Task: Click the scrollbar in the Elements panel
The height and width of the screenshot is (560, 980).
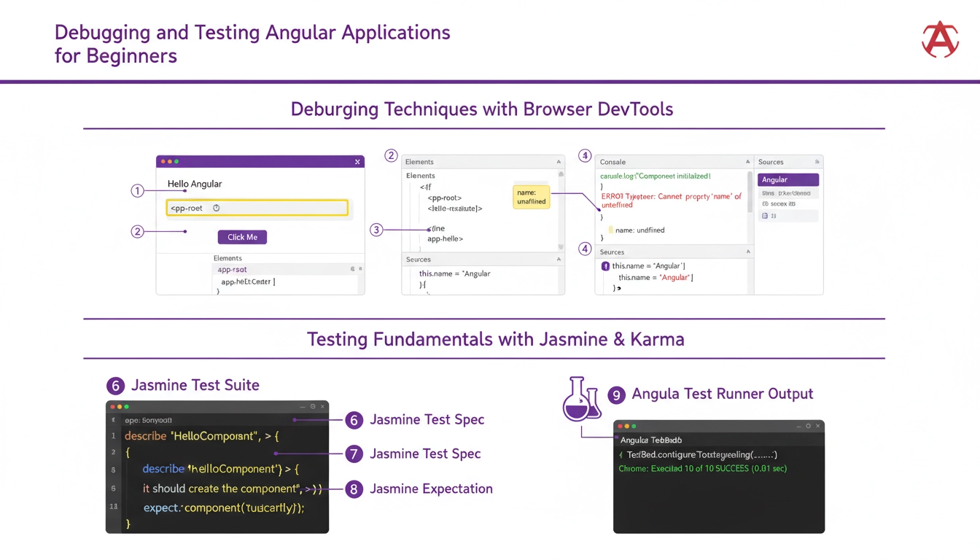Action: coord(561,211)
